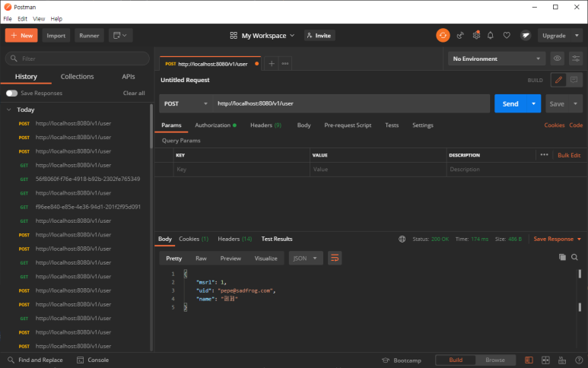The height and width of the screenshot is (368, 588).
Task: Select the Raw response view
Action: (201, 259)
